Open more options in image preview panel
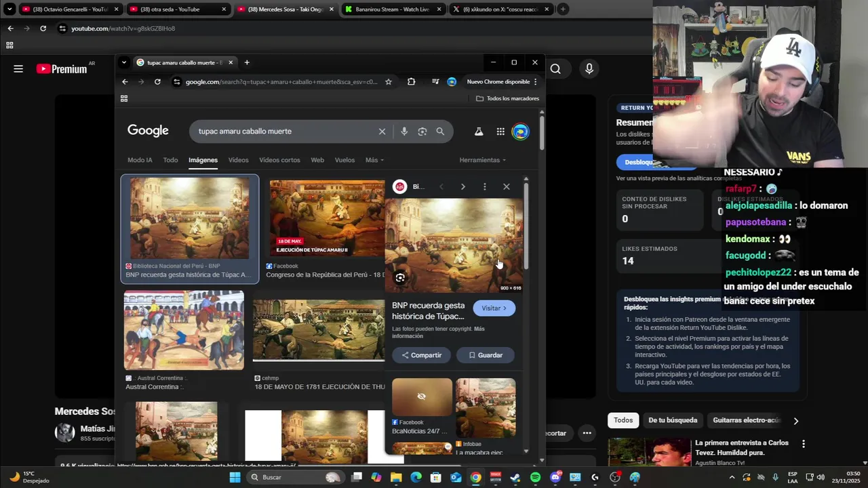This screenshot has width=868, height=488. pyautogui.click(x=484, y=186)
